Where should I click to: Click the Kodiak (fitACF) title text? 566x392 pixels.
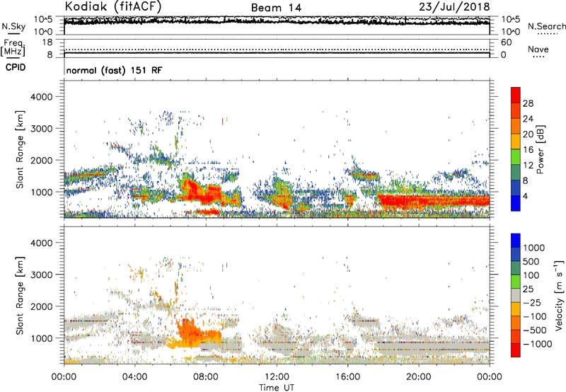pos(113,7)
